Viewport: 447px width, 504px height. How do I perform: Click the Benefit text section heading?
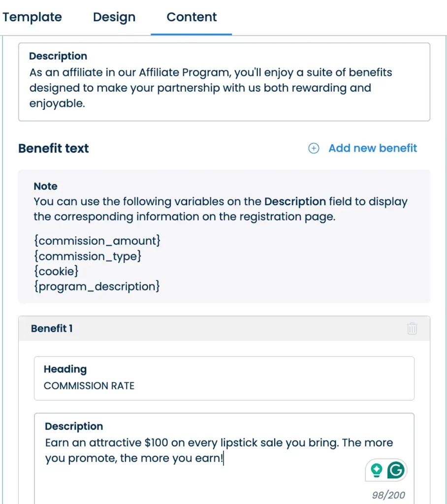[x=54, y=148]
